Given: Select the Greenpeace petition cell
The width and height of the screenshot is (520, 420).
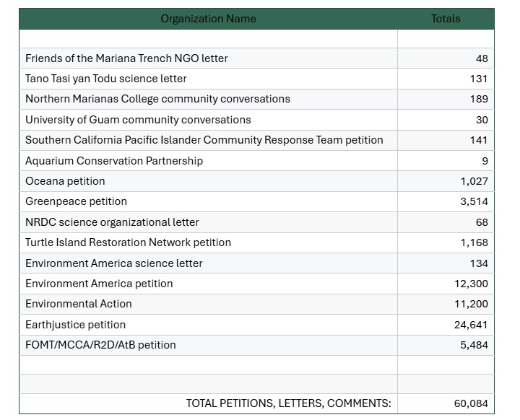Looking at the screenshot, I should click(x=76, y=201).
